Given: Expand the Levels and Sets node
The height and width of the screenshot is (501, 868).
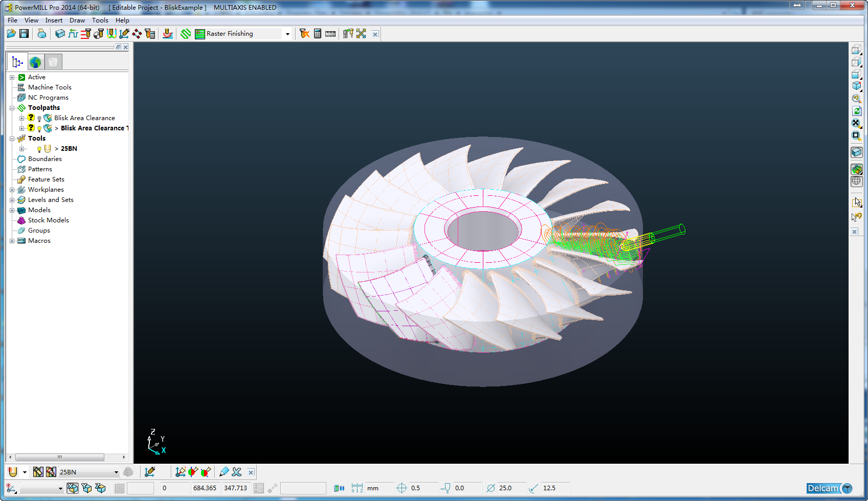Looking at the screenshot, I should tap(12, 200).
